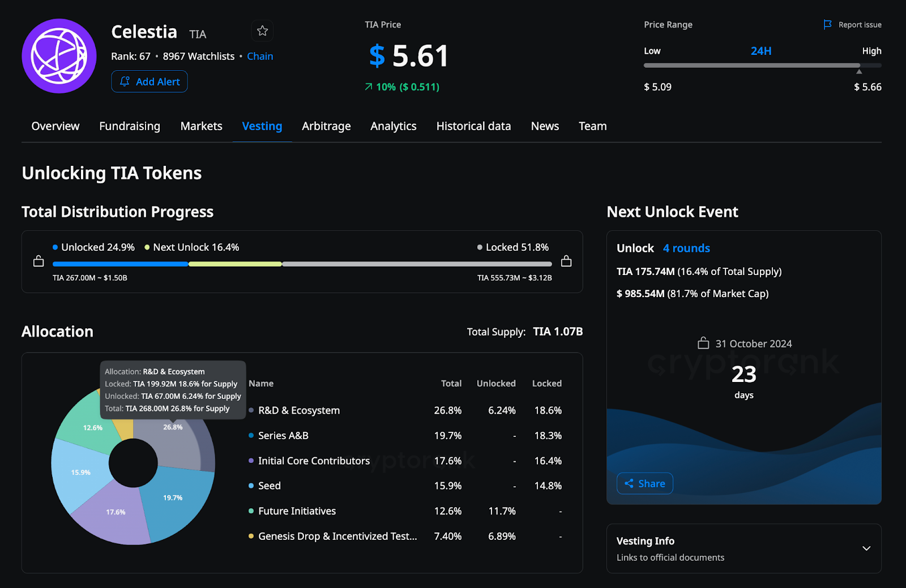Click the Total Supply TIA 1.07B value
Screen dimensions: 906x588
pyautogui.click(x=558, y=332)
